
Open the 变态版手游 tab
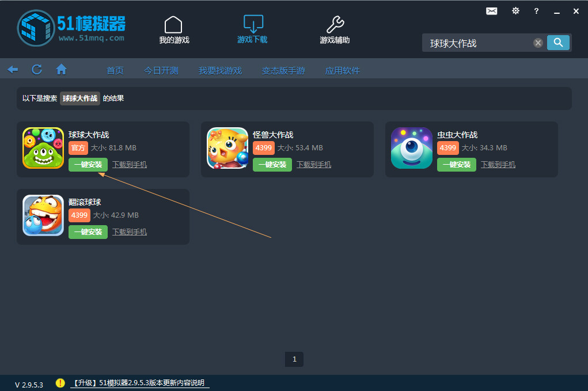[x=283, y=70]
